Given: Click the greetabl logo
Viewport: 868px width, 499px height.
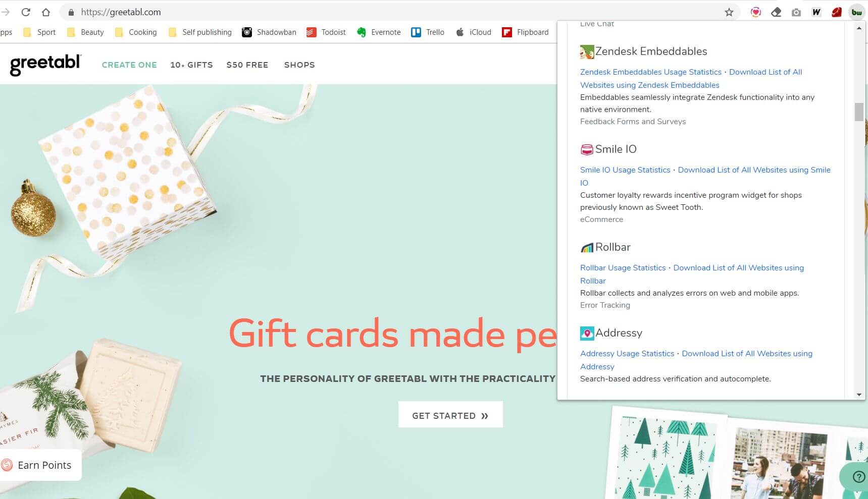Looking at the screenshot, I should (x=45, y=65).
